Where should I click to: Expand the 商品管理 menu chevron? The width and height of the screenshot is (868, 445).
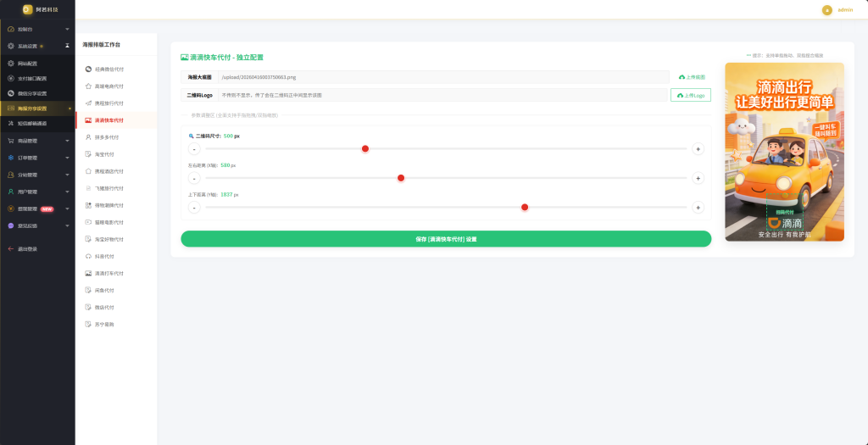[67, 142]
